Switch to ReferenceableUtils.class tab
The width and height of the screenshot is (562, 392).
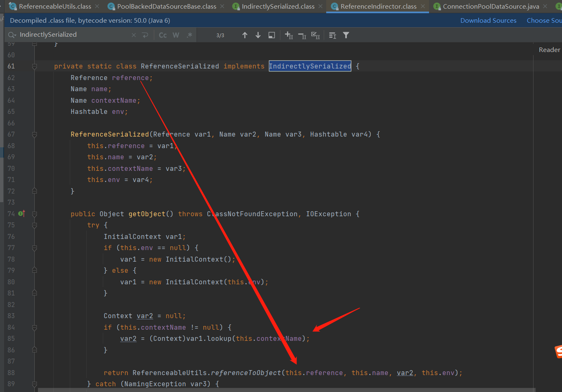tap(55, 6)
